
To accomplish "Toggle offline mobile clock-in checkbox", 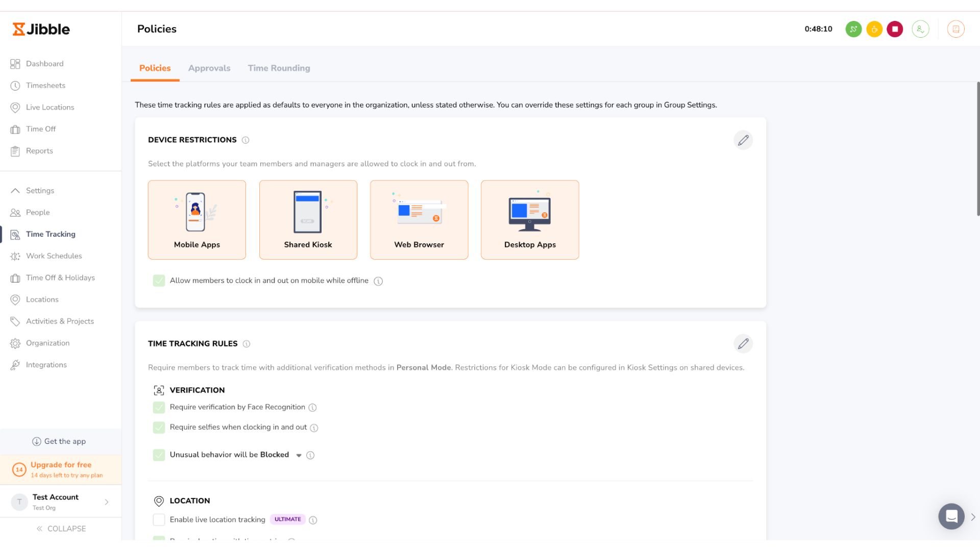I will [x=159, y=281].
